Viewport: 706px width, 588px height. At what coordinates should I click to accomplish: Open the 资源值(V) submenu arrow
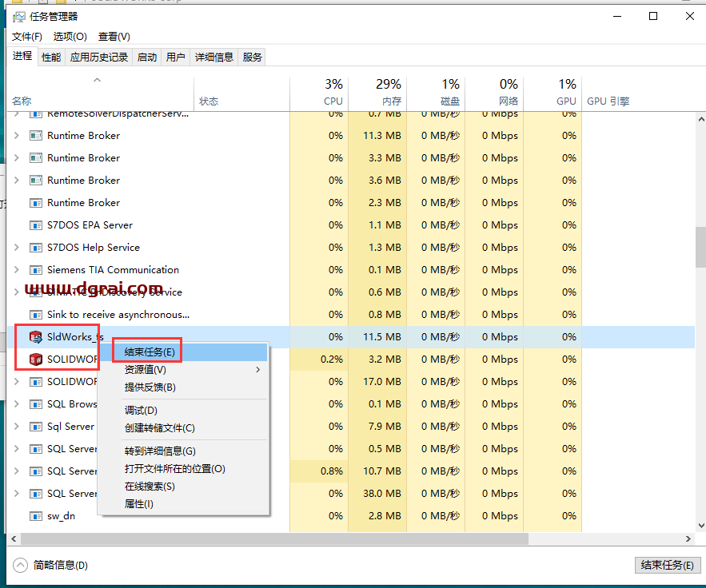pyautogui.click(x=258, y=370)
